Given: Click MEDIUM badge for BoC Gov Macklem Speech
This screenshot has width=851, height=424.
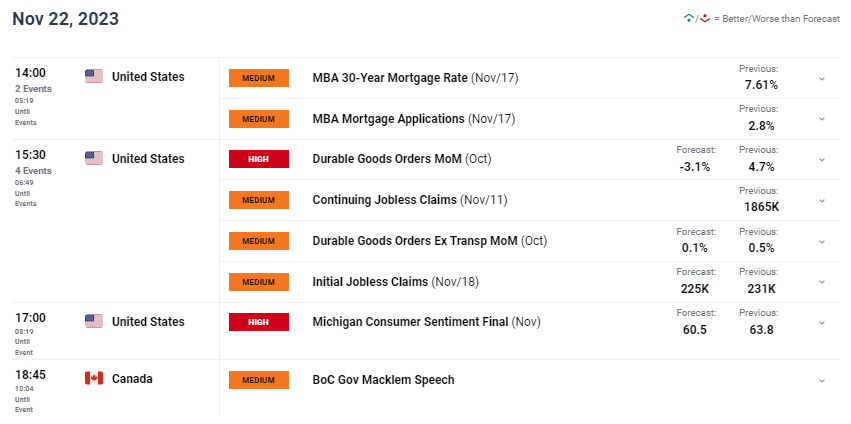Looking at the screenshot, I should [259, 380].
